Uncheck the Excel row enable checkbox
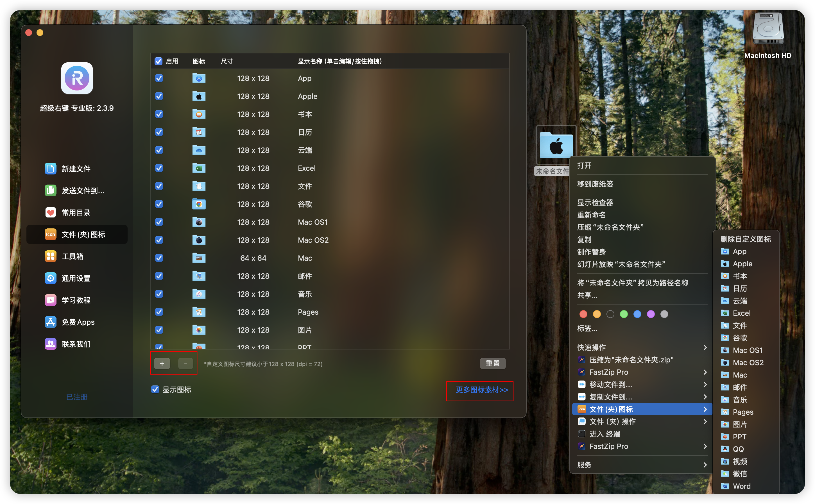This screenshot has height=504, width=815. [x=159, y=168]
